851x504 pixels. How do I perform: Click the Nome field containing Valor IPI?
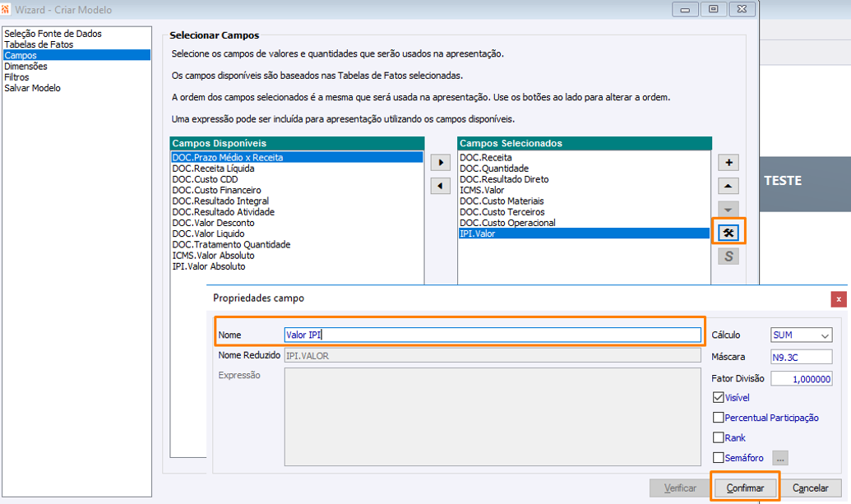(x=493, y=335)
